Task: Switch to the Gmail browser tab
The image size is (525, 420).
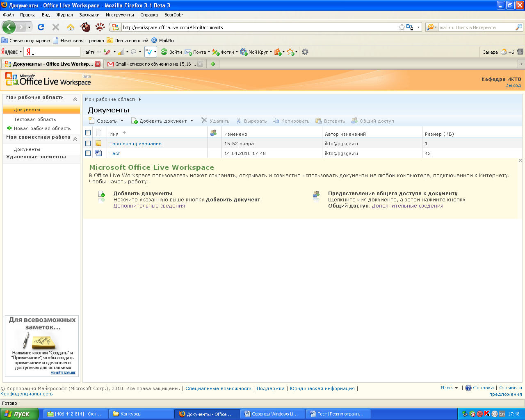Action: 155,64
